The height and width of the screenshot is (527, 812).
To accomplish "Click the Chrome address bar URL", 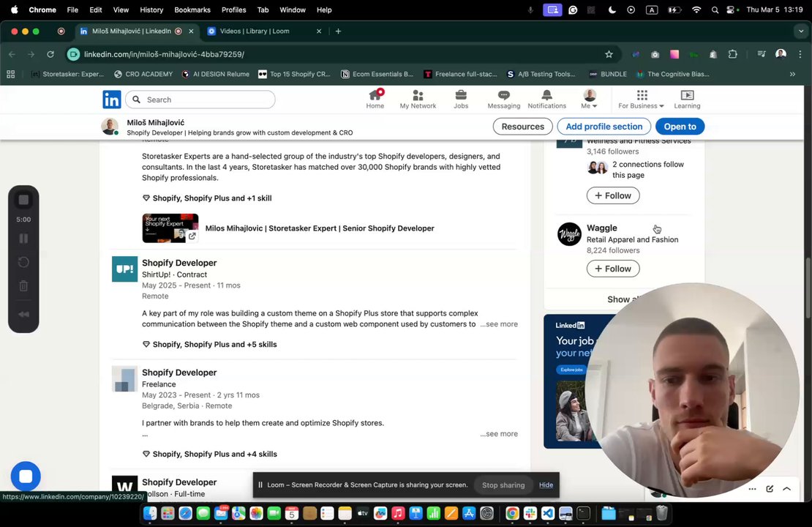I will (164, 54).
